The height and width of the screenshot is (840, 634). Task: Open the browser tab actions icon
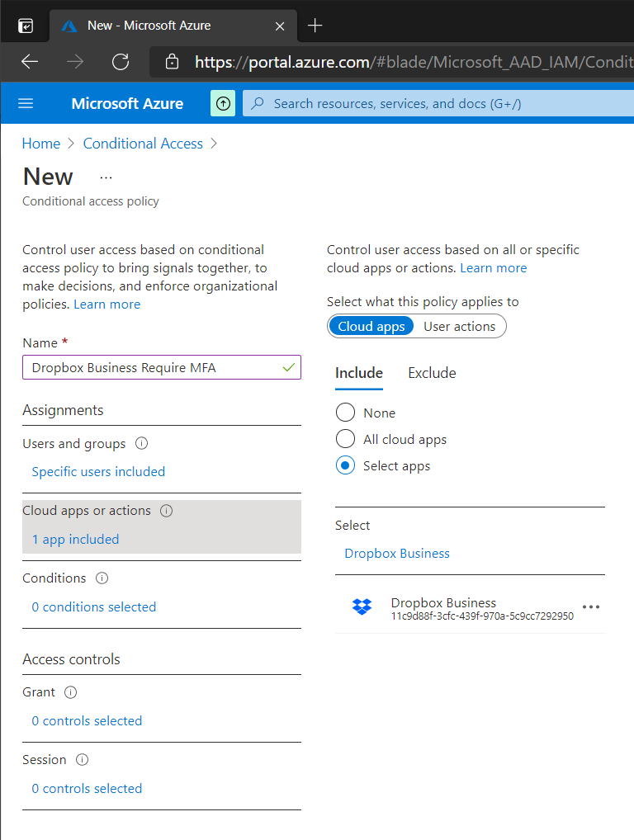pos(26,26)
